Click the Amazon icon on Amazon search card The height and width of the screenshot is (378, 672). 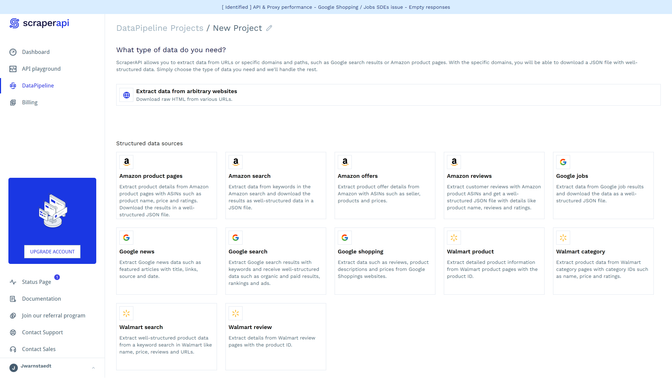[x=236, y=162]
